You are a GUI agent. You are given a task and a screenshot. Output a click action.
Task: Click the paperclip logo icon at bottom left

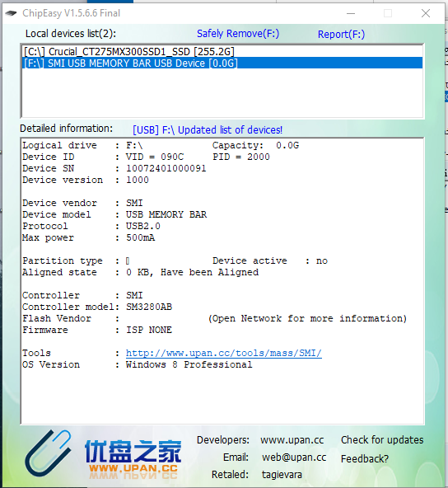tap(48, 453)
